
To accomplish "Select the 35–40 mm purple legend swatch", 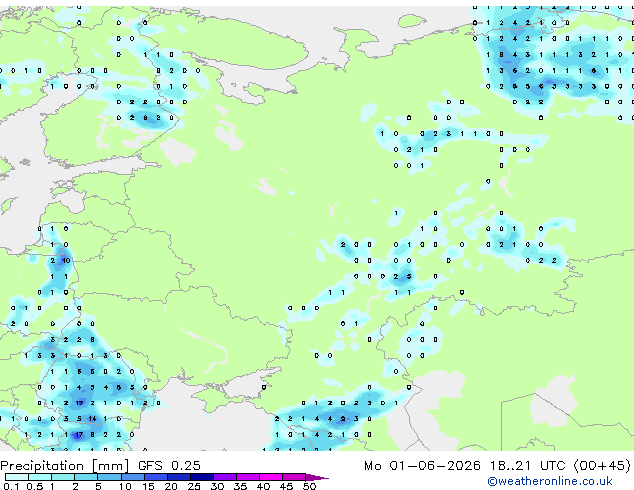I will tap(248, 477).
